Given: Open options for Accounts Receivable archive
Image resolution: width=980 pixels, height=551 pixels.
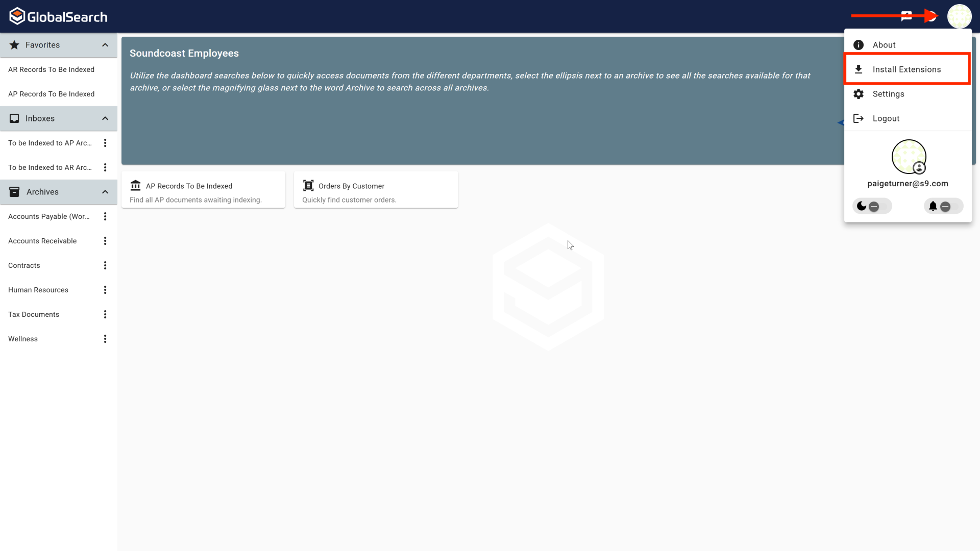Looking at the screenshot, I should tap(105, 241).
